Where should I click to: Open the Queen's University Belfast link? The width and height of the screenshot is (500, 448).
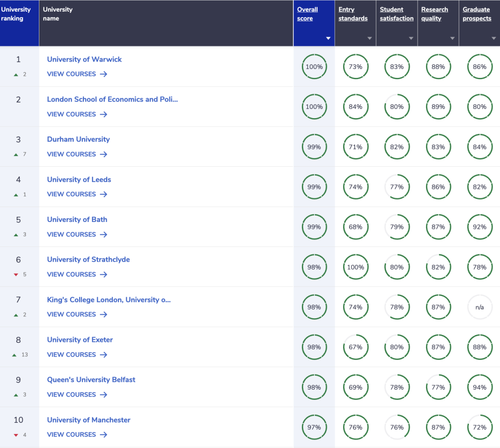(x=91, y=379)
